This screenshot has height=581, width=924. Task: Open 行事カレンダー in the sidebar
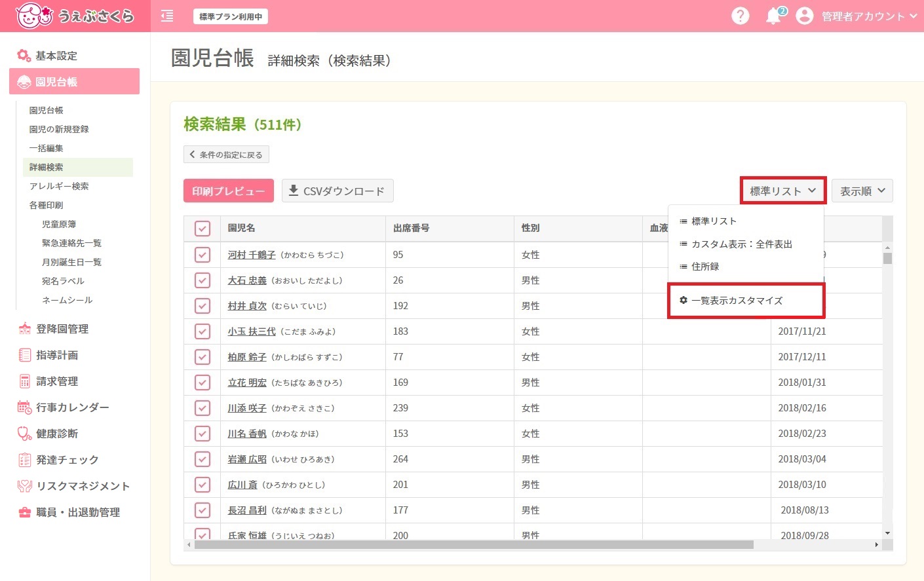tap(64, 407)
